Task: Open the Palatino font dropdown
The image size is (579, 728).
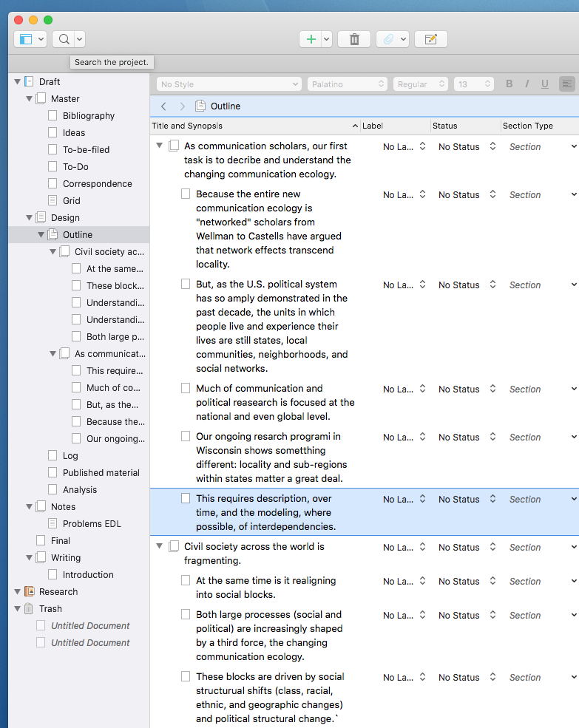Action: point(347,84)
